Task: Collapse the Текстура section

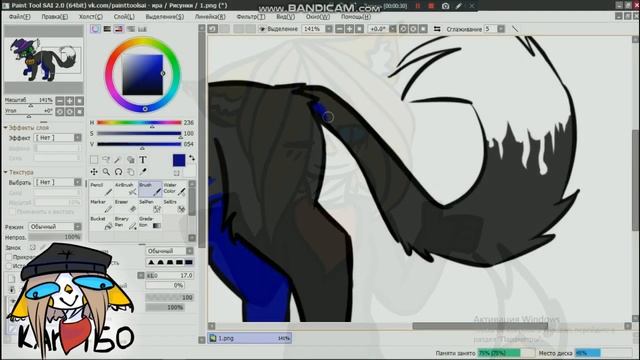Action: (6, 172)
